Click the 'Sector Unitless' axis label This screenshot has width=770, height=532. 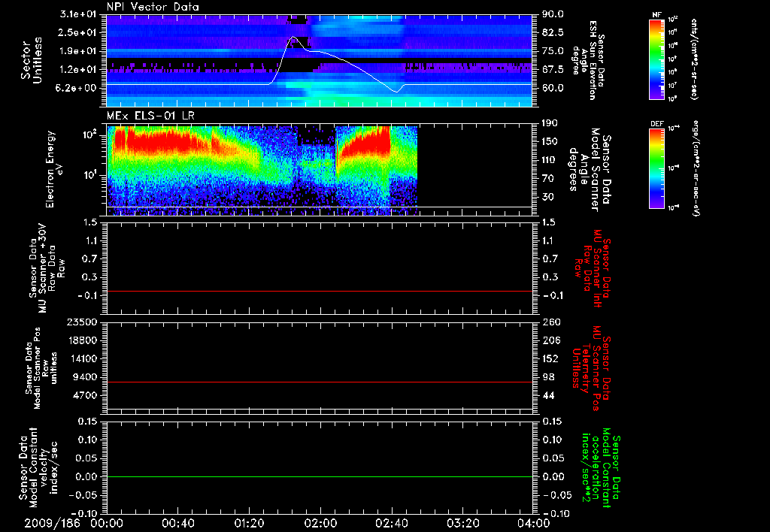(x=32, y=60)
